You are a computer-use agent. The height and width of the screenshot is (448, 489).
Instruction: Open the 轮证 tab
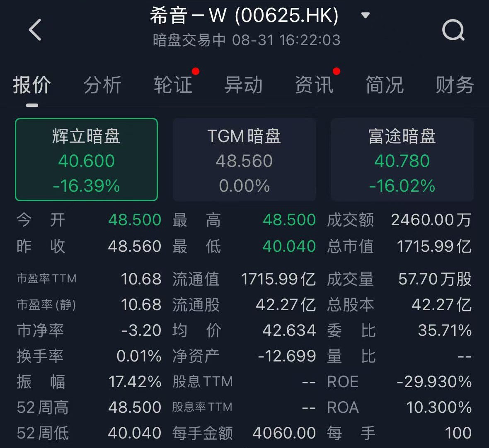[x=173, y=85]
